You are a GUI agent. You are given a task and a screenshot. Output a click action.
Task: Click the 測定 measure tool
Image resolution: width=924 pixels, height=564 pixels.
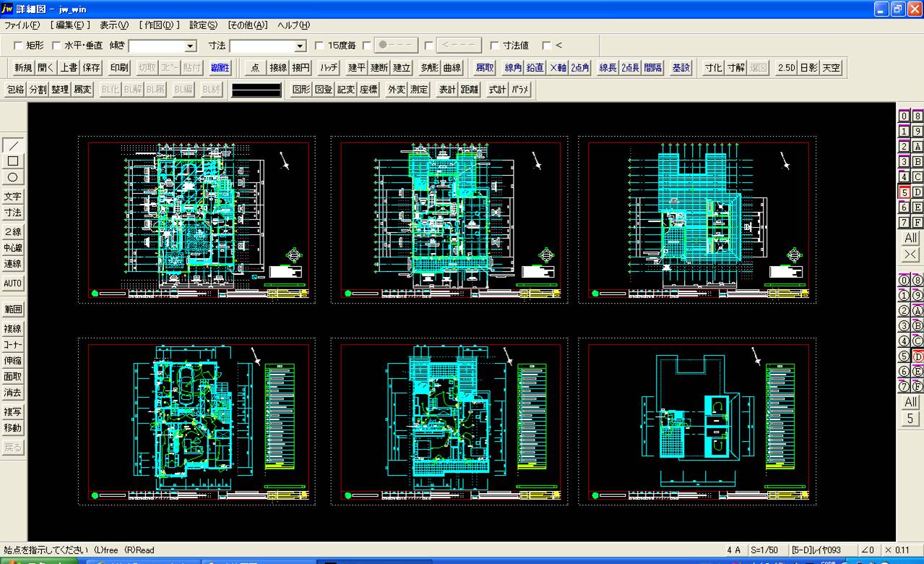(420, 90)
